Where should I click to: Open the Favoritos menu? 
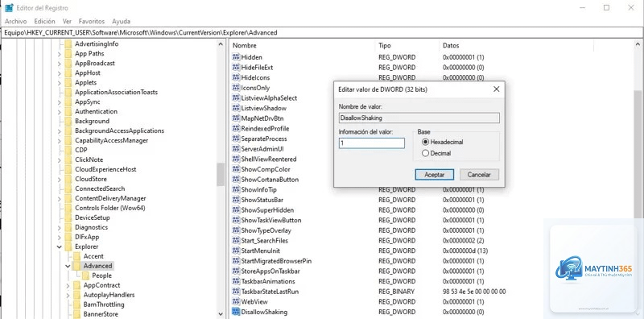[92, 22]
